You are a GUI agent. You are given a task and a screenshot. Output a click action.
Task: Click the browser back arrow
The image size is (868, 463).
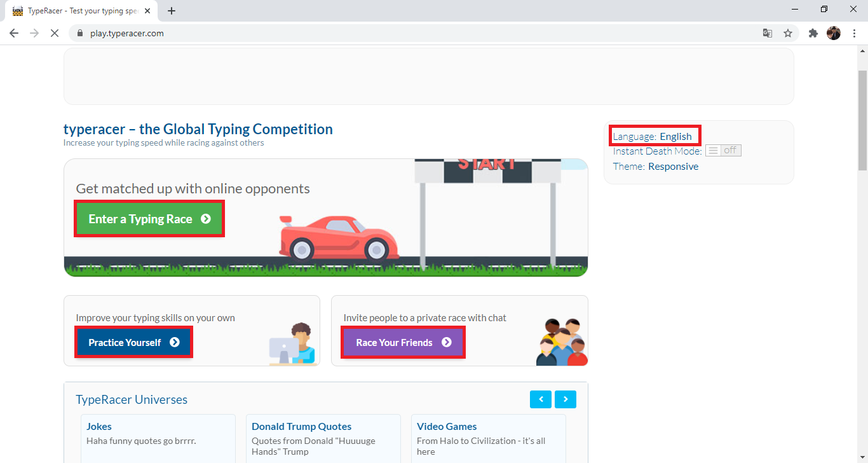pyautogui.click(x=14, y=33)
